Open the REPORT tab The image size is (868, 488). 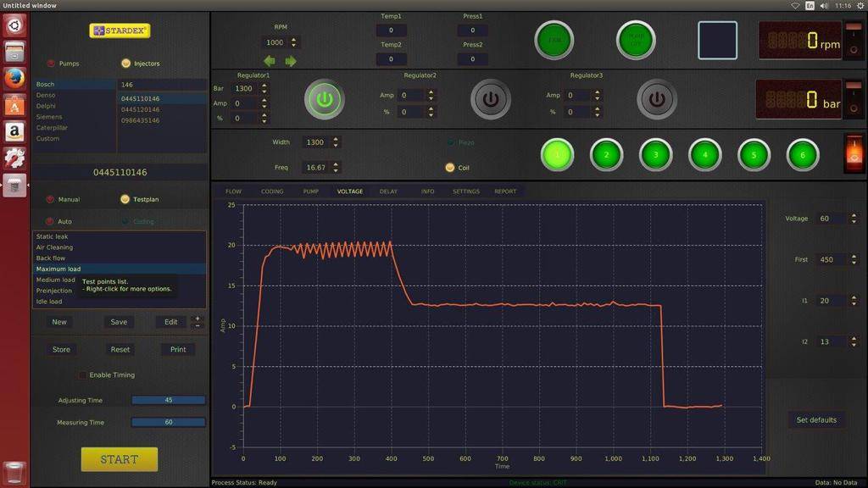[x=505, y=191]
